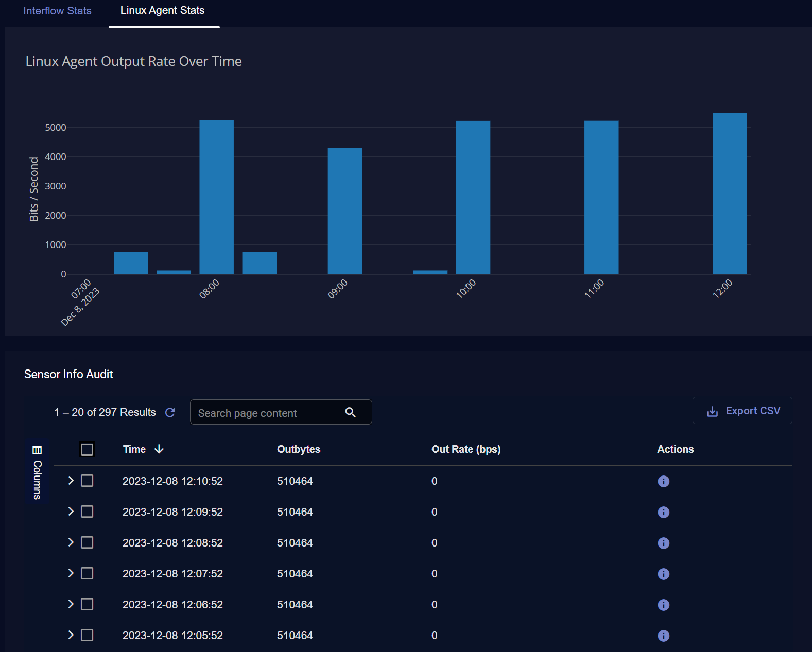Expand the 12:09:52 row details
This screenshot has width=812, height=652.
(x=71, y=512)
